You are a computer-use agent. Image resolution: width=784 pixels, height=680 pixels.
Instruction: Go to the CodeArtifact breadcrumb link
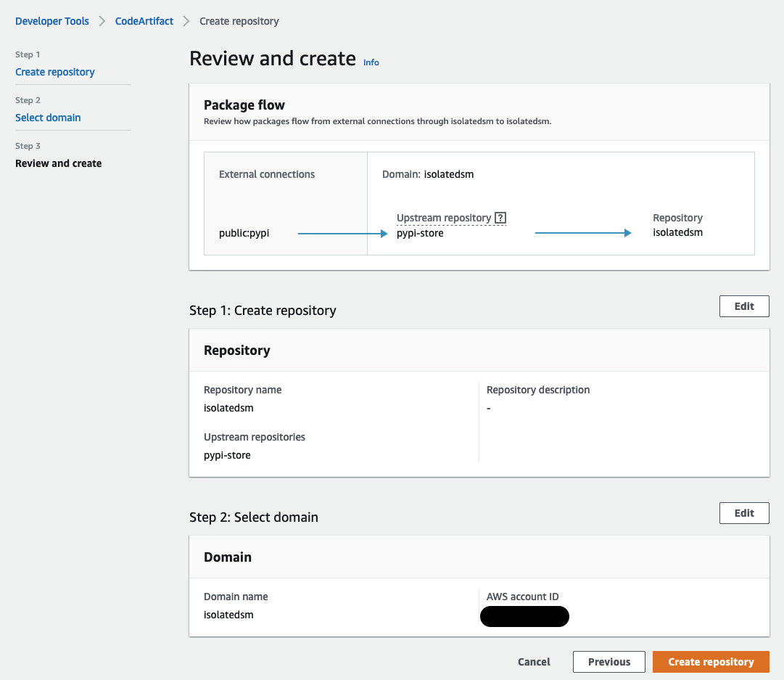(x=144, y=21)
